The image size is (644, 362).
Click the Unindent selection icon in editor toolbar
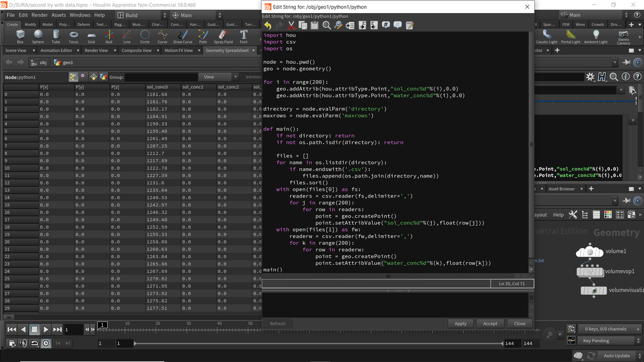(x=374, y=25)
